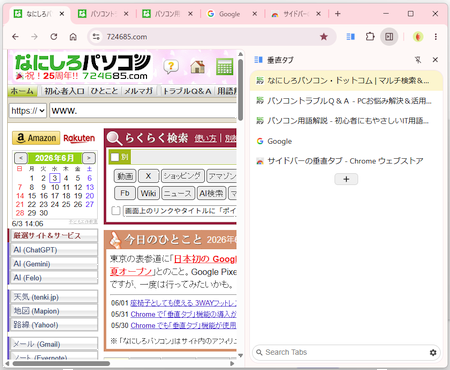This screenshot has width=450, height=370.
Task: Open the https:// protocol dropdown
Action: pyautogui.click(x=28, y=111)
